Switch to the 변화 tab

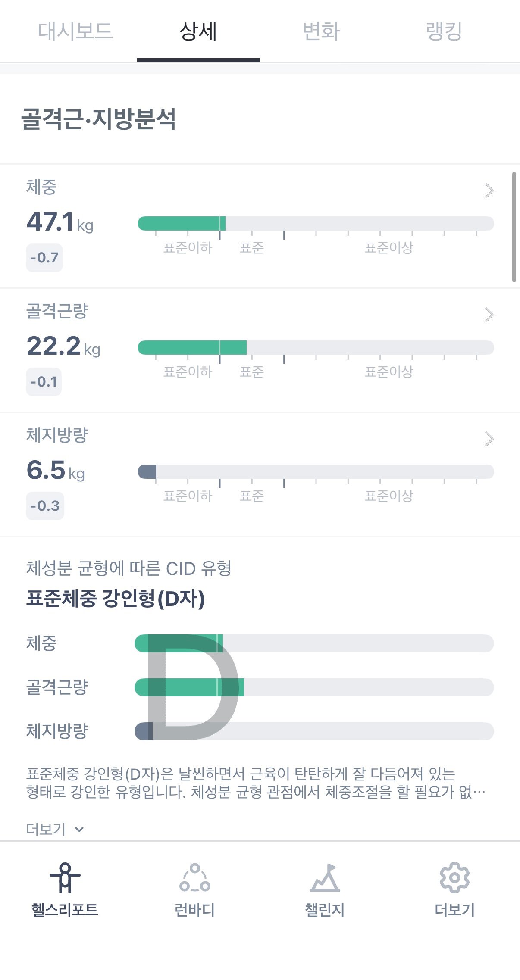tap(321, 31)
